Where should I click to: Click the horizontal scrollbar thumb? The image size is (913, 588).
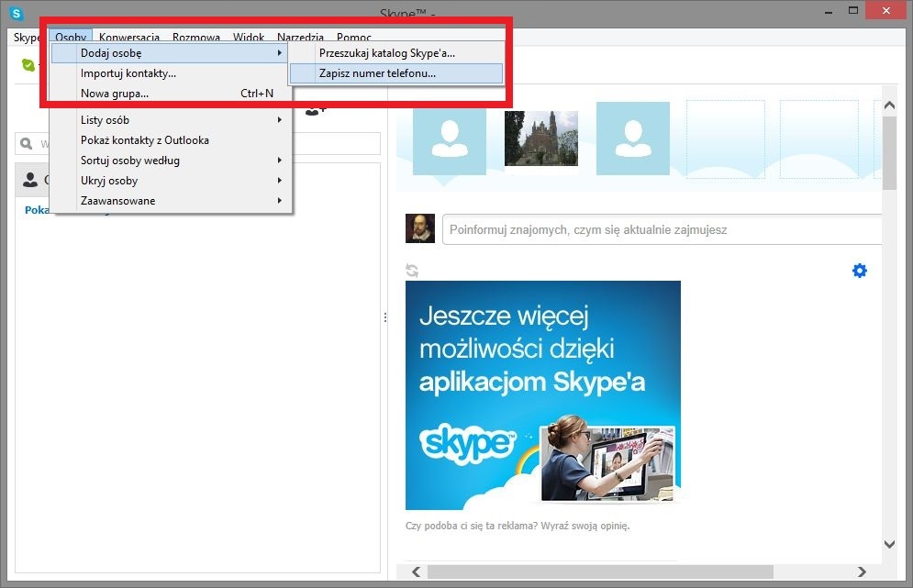[x=600, y=571]
